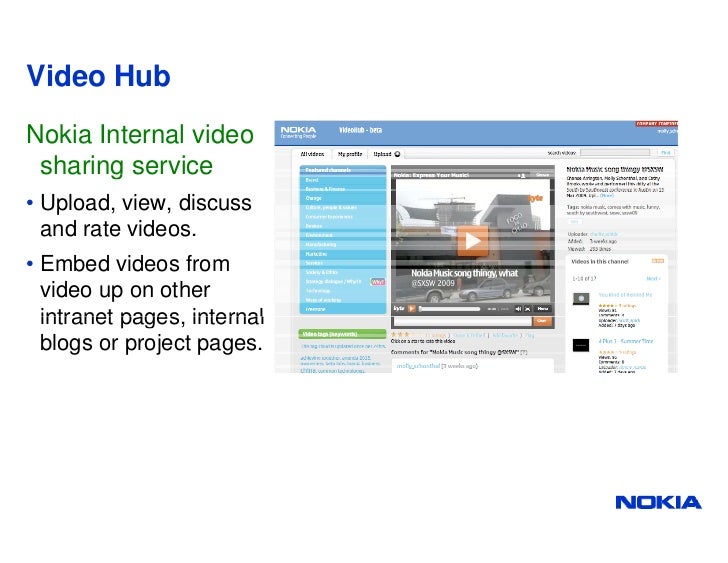Click the Nokia logo at slide bottom
This screenshot has height=563, width=728.
[x=658, y=502]
